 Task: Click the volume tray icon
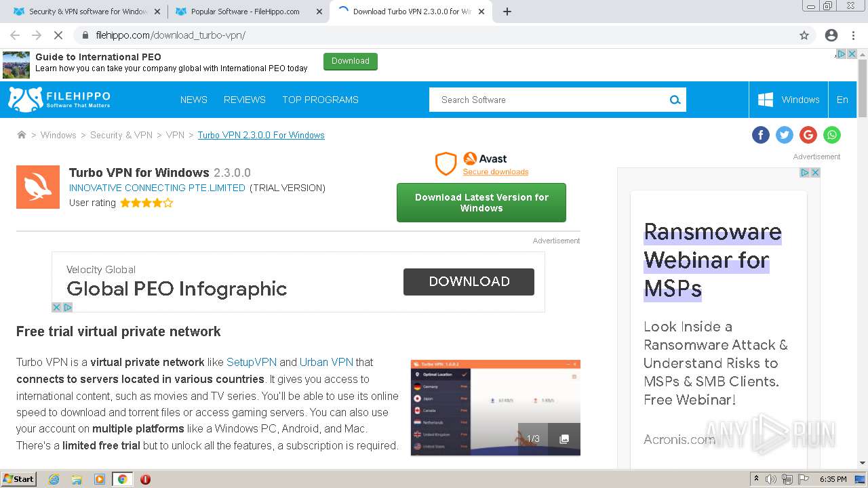coord(771,479)
